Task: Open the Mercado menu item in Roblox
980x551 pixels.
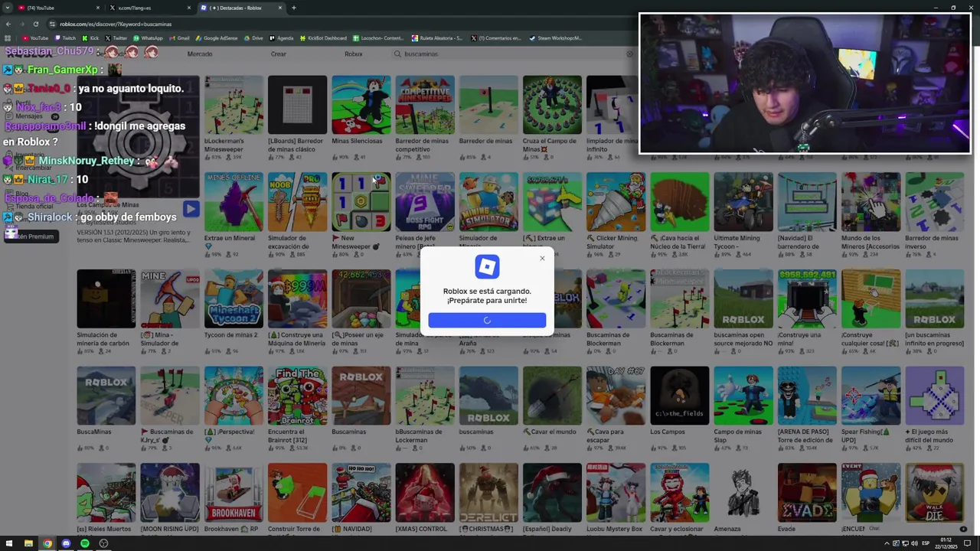Action: [200, 54]
